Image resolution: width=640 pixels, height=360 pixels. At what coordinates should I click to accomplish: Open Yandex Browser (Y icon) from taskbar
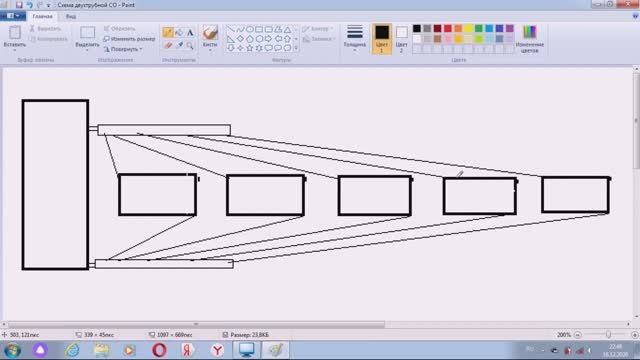coord(218,350)
